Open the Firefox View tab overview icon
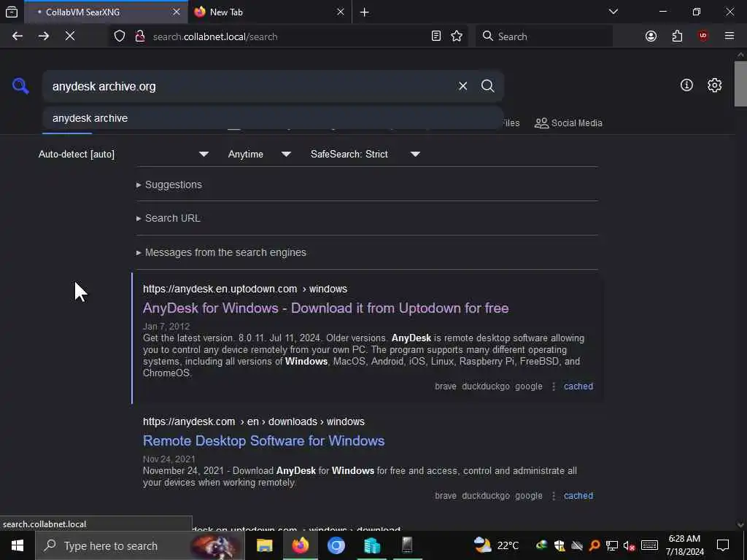Image resolution: width=747 pixels, height=560 pixels. pos(12,12)
